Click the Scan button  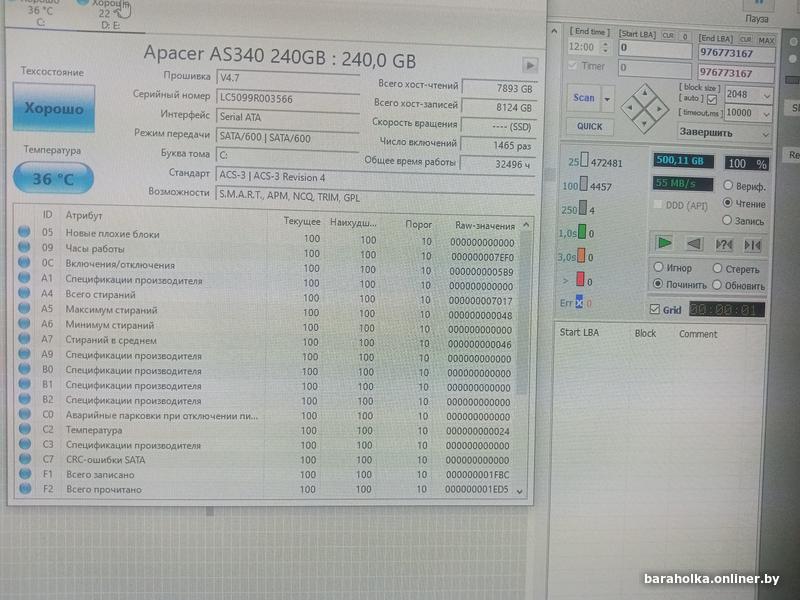tap(584, 97)
